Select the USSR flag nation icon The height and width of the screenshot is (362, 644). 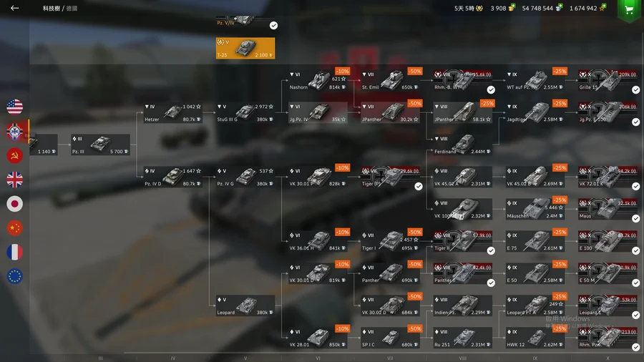15,155
